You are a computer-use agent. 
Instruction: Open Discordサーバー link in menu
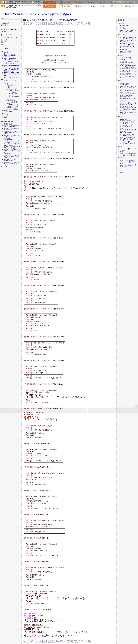(12, 108)
